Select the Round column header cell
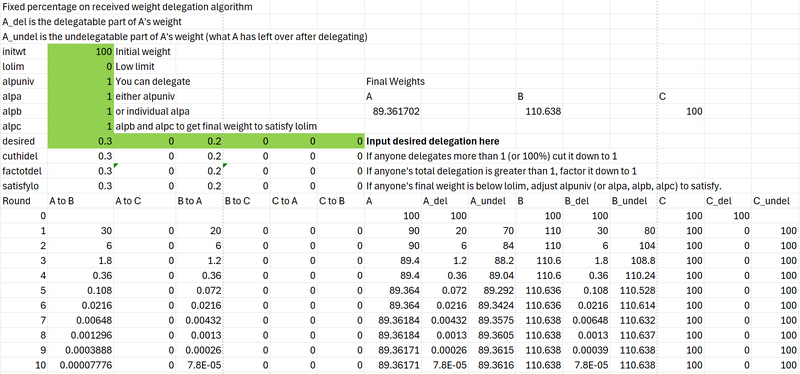This screenshot has width=800, height=374. [24, 201]
